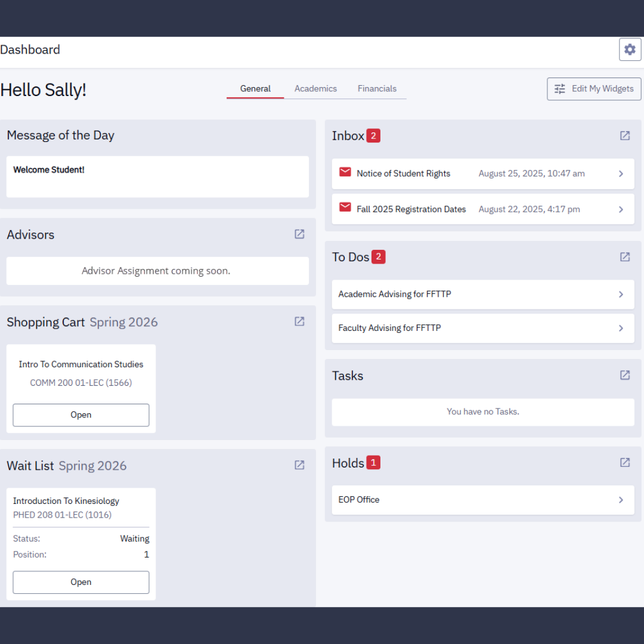Open the To Dos widget external link
The height and width of the screenshot is (644, 644).
coord(624,256)
